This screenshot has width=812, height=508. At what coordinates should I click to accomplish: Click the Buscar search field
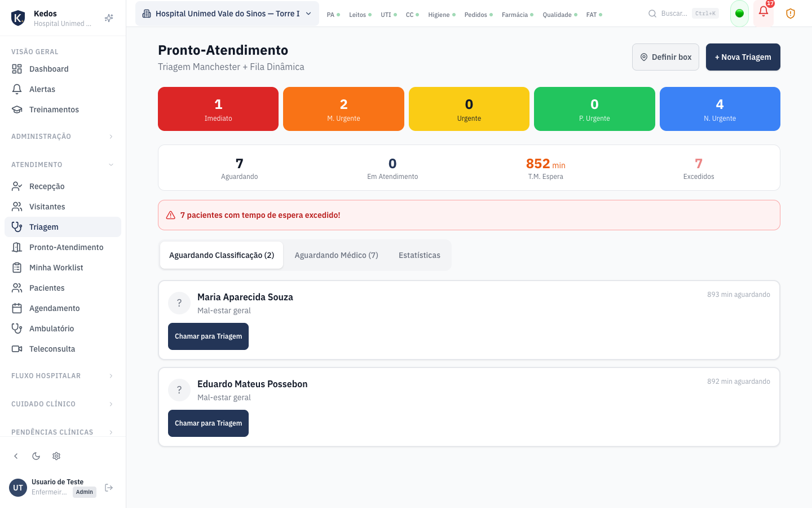pos(683,14)
